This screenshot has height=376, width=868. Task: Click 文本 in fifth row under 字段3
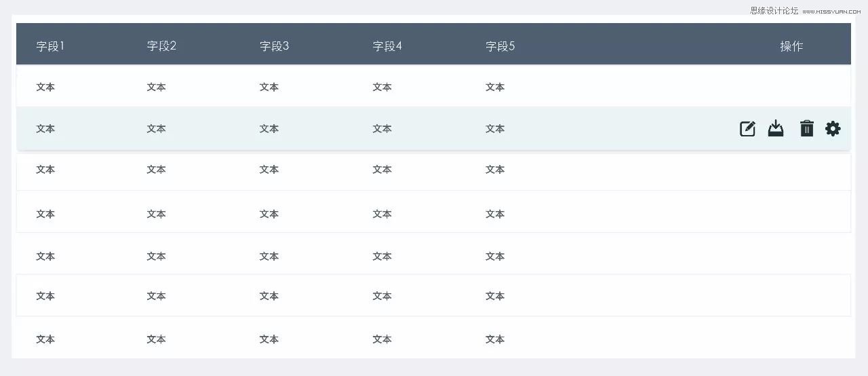[x=269, y=256]
